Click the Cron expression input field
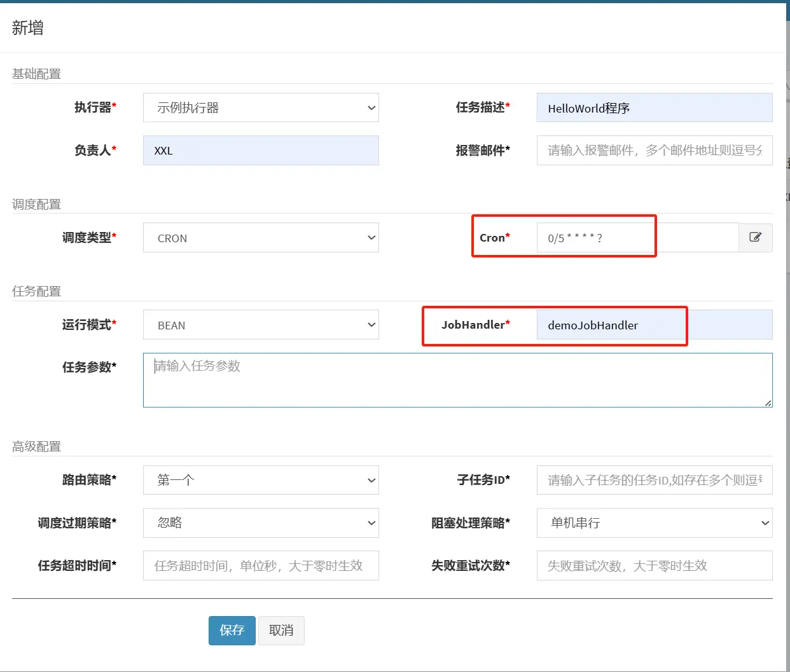This screenshot has width=790, height=672. tap(636, 238)
